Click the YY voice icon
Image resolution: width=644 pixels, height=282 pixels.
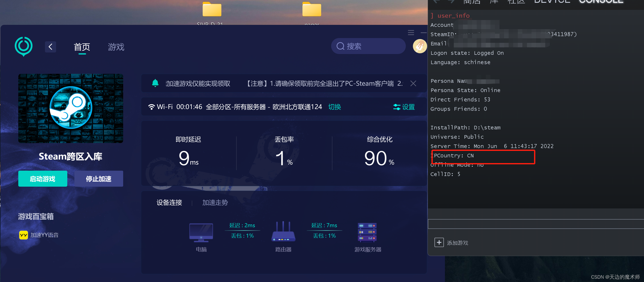pos(24,235)
